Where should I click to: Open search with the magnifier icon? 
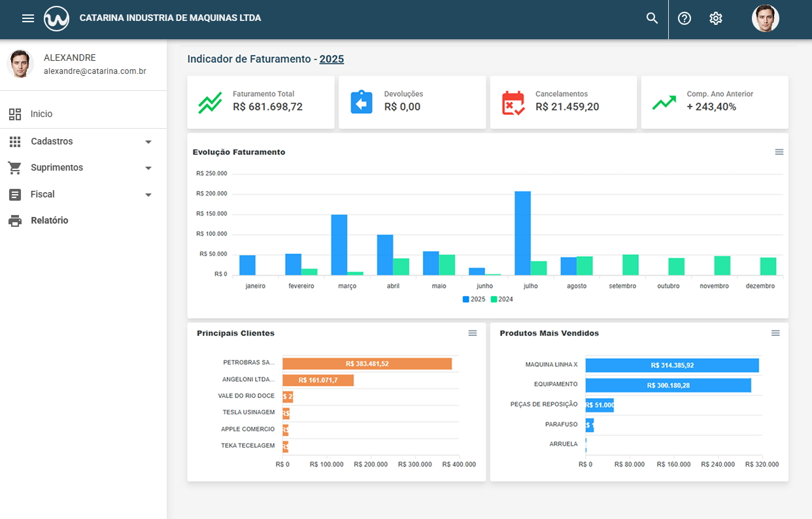point(652,18)
